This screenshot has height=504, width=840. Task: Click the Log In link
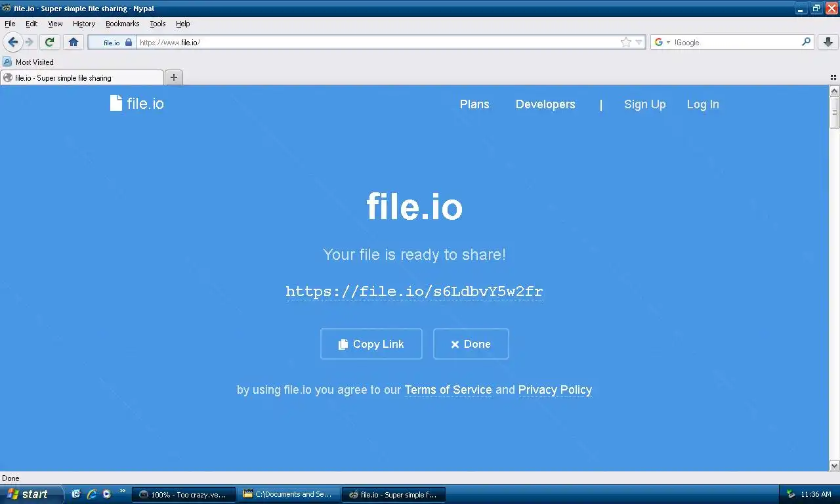(x=703, y=104)
